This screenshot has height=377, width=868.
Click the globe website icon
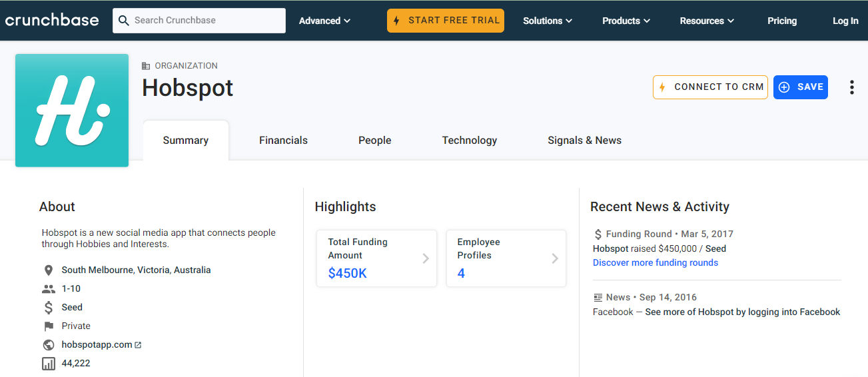(48, 345)
